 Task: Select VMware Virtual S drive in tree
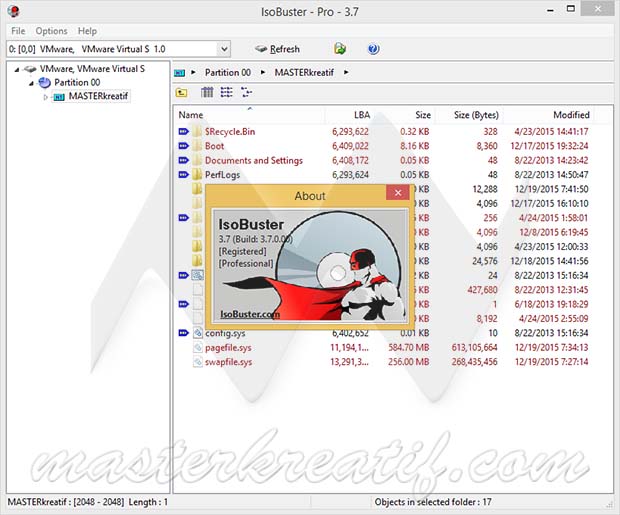92,69
